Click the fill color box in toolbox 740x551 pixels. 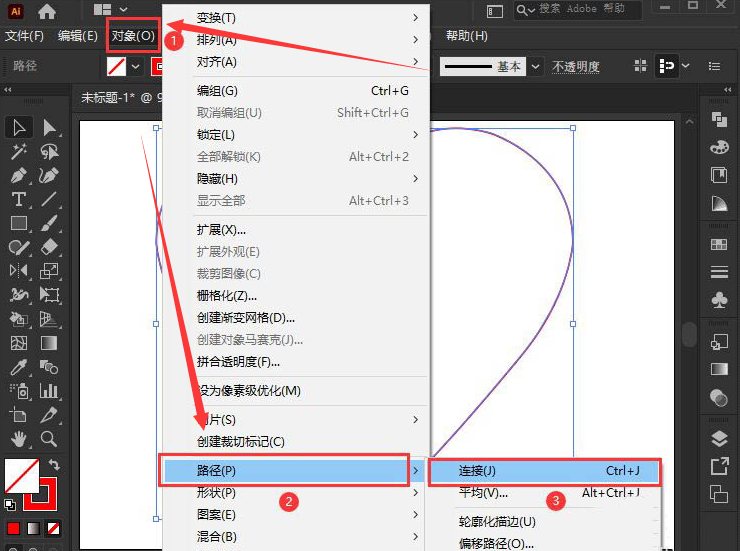click(22, 476)
